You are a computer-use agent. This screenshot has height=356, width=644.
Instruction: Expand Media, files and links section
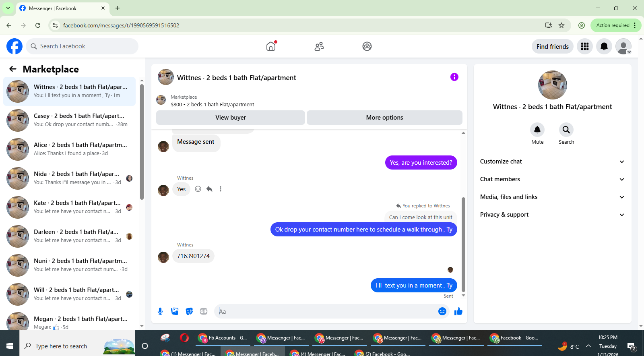[x=552, y=197]
